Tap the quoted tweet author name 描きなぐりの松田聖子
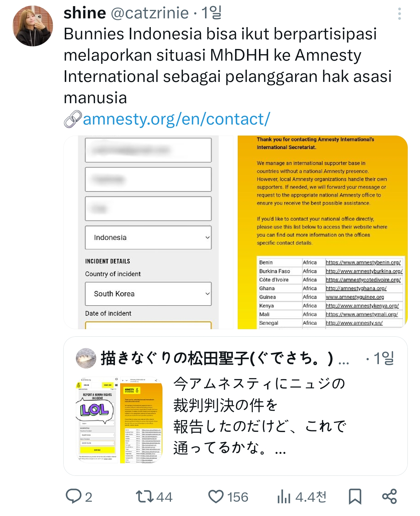Viewport: 420px width, 516px height. [x=217, y=358]
